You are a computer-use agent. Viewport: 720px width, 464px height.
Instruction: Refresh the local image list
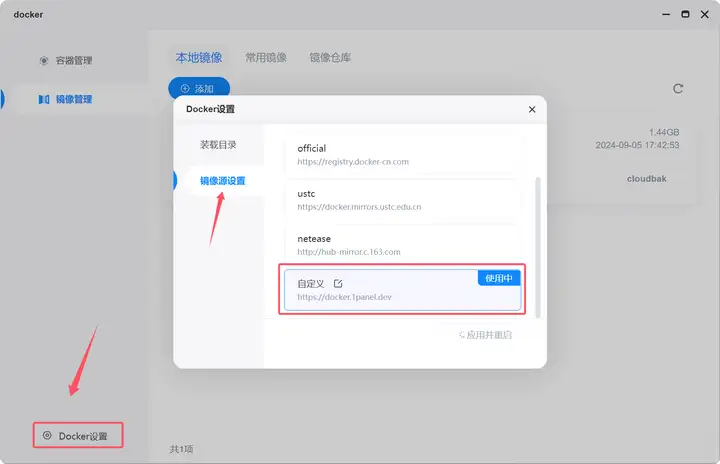click(678, 89)
